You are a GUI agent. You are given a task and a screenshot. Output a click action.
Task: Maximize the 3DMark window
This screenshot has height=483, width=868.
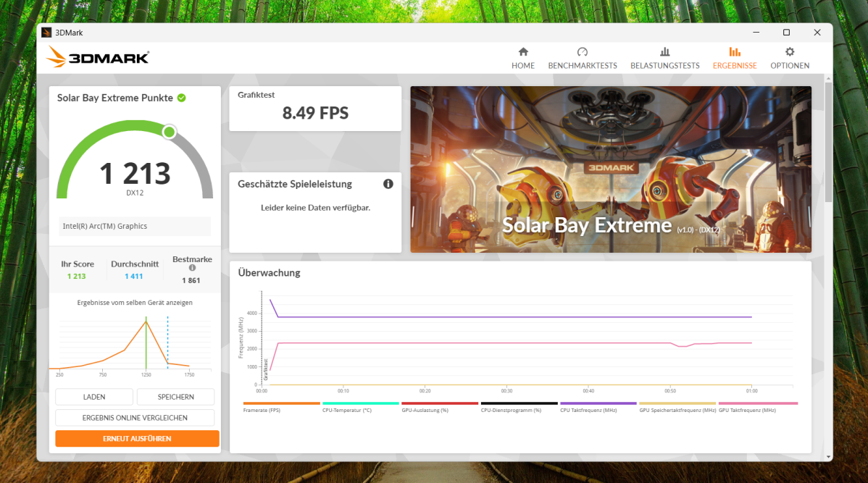(786, 33)
